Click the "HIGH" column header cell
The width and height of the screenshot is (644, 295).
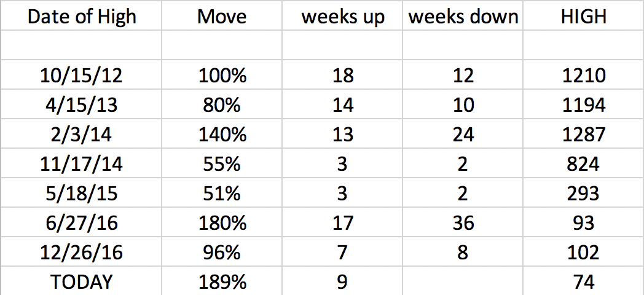tap(584, 17)
